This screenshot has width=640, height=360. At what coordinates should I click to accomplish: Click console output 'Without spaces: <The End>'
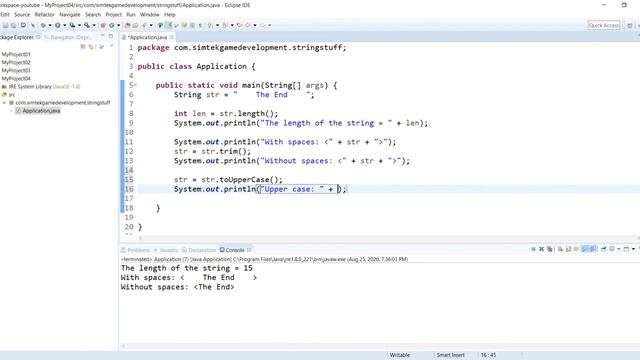pos(178,287)
